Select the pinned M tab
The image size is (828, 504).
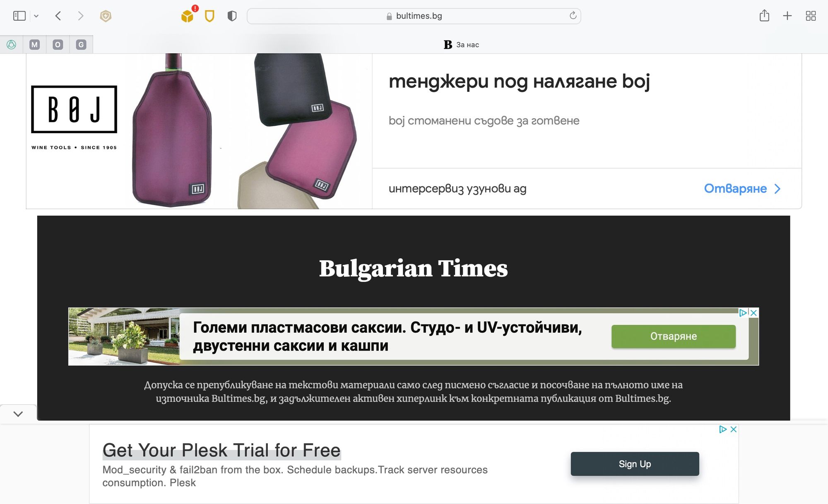[x=35, y=45]
